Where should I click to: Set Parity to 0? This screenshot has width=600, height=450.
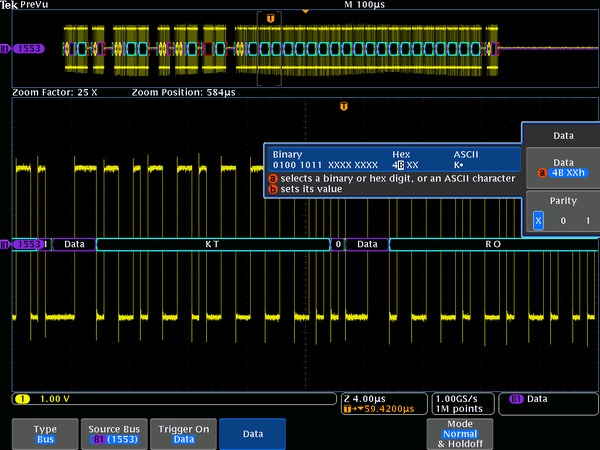point(563,220)
